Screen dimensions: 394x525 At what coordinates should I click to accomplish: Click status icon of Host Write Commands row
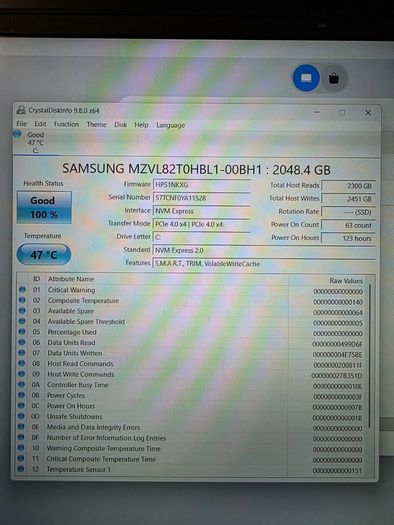(x=21, y=374)
